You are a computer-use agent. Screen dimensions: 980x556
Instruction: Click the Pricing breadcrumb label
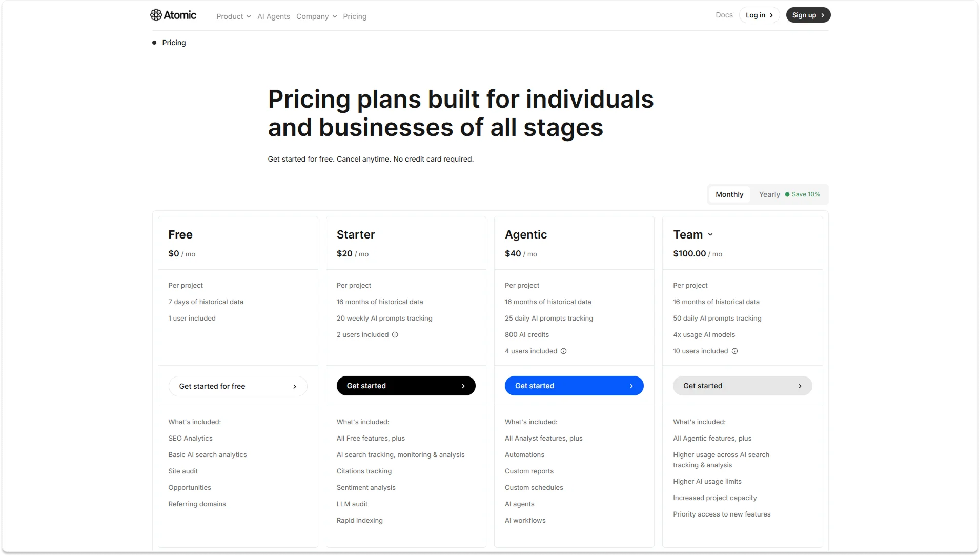[174, 43]
